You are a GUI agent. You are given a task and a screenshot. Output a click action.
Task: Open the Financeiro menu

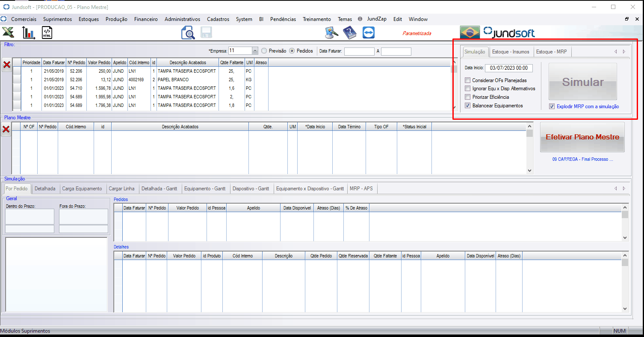pyautogui.click(x=146, y=19)
